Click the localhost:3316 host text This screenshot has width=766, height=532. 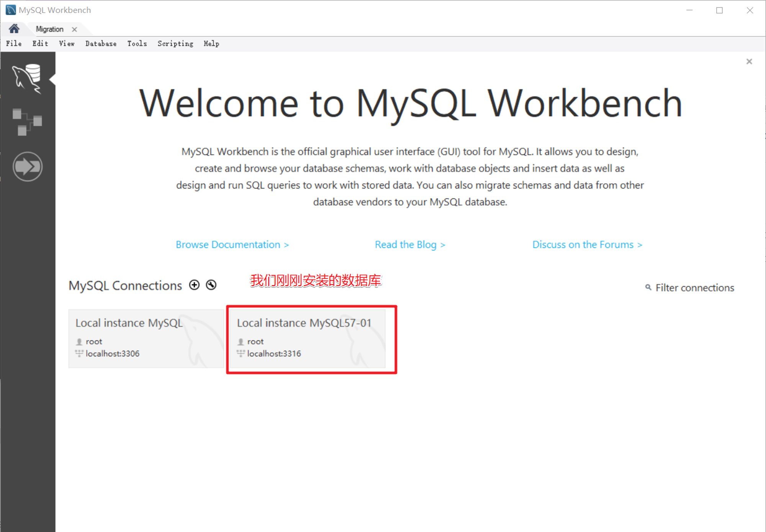(274, 354)
